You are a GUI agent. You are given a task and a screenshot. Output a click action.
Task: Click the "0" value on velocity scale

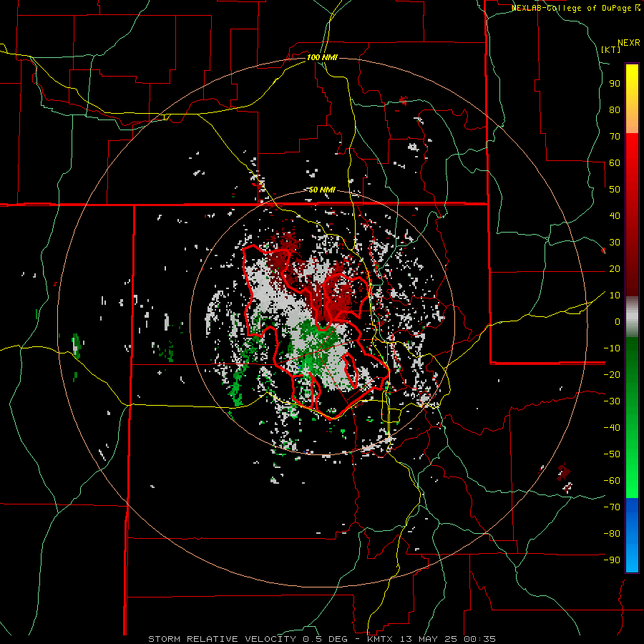(618, 322)
